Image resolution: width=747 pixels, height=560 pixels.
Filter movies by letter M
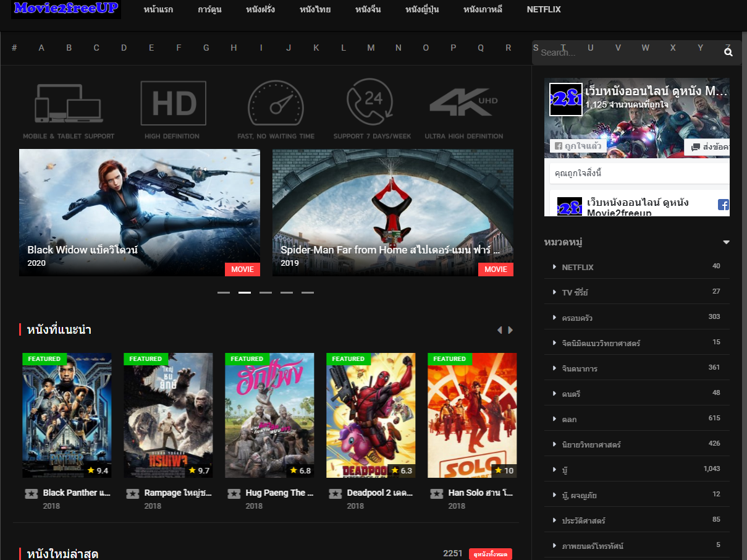[371, 48]
